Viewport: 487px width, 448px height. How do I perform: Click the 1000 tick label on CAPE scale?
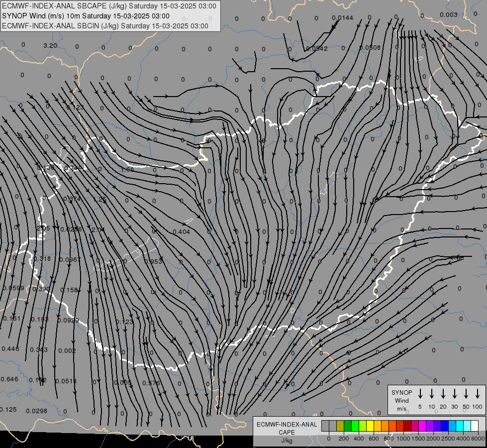click(x=403, y=439)
